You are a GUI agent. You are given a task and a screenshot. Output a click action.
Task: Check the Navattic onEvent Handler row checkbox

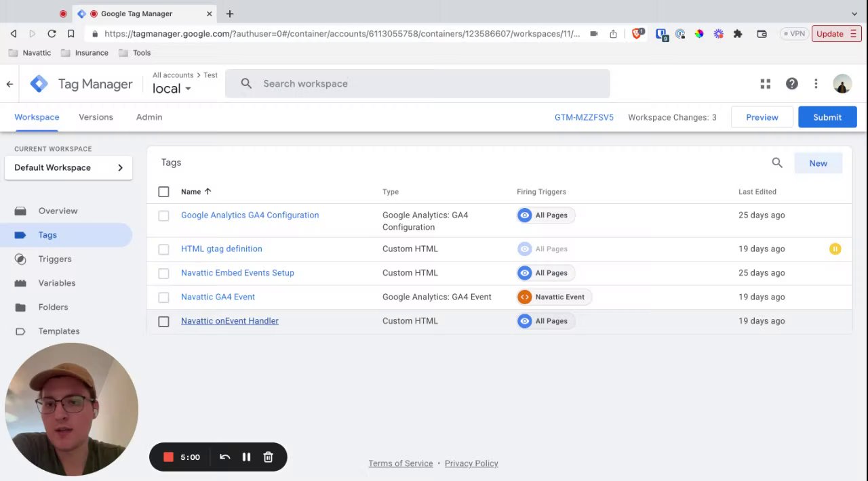pyautogui.click(x=163, y=321)
